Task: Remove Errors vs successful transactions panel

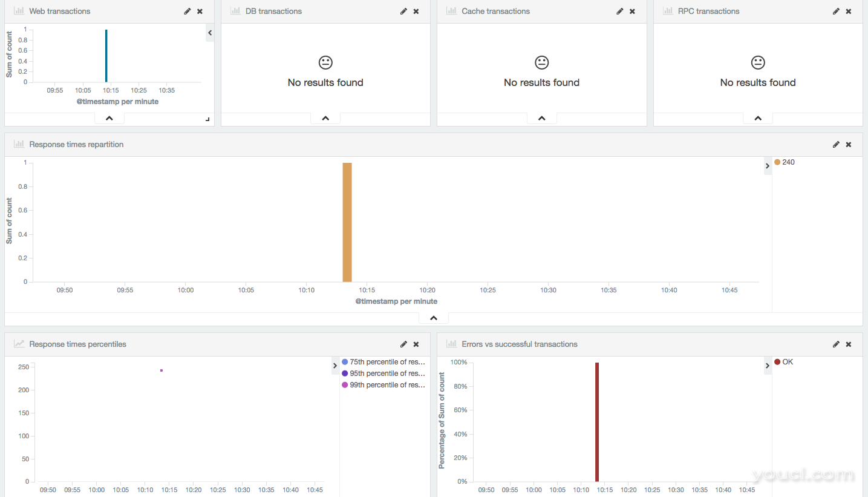Action: point(849,344)
